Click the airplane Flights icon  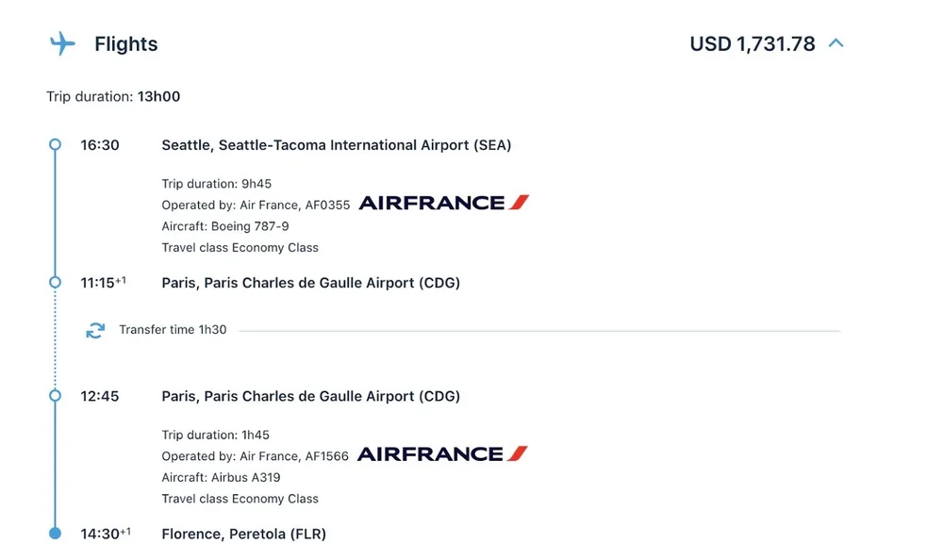(x=62, y=43)
